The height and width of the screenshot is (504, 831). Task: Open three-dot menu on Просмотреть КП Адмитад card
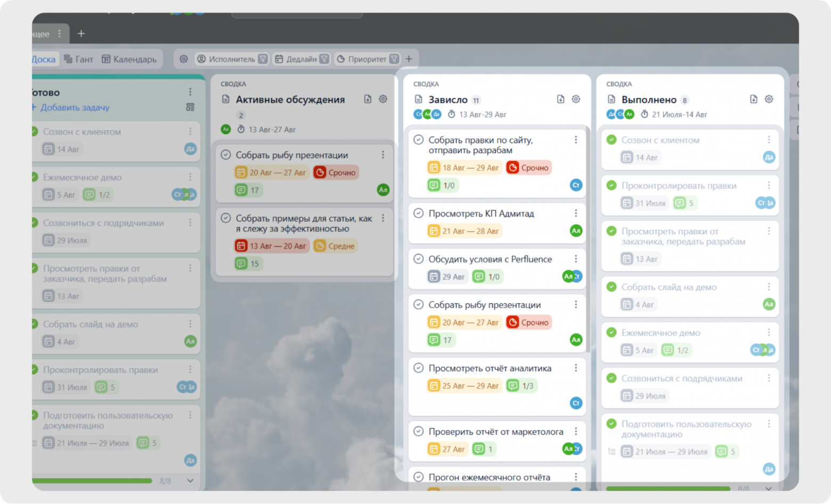pyautogui.click(x=576, y=213)
